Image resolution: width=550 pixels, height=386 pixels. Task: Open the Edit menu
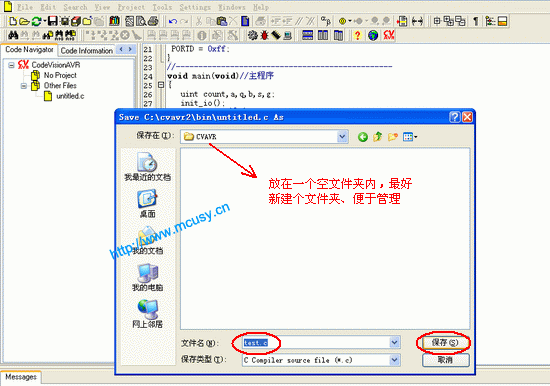click(48, 7)
